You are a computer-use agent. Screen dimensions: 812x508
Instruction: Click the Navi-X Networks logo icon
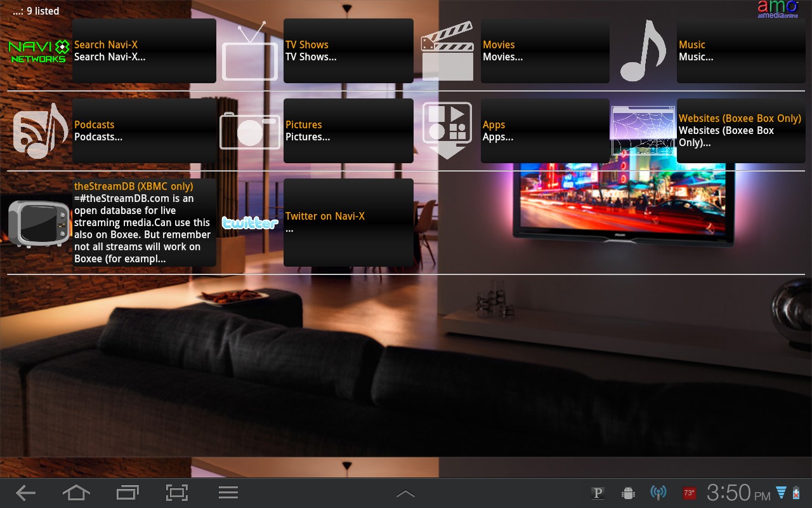click(37, 51)
